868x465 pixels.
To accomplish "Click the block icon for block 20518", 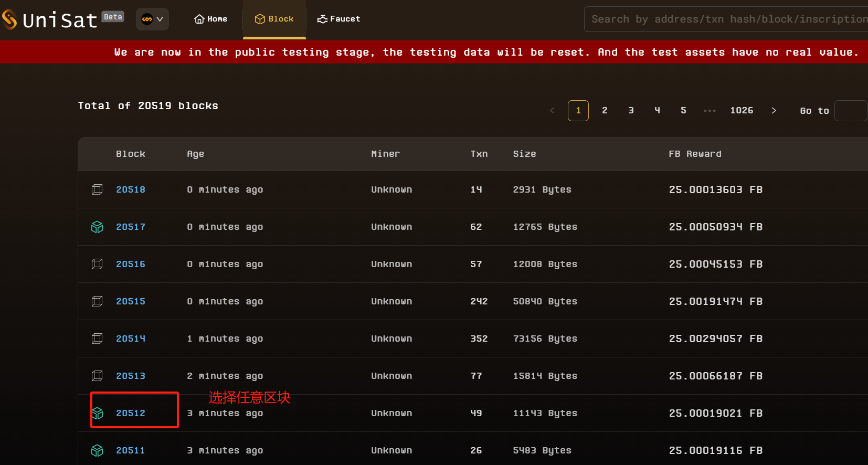I will pos(97,189).
